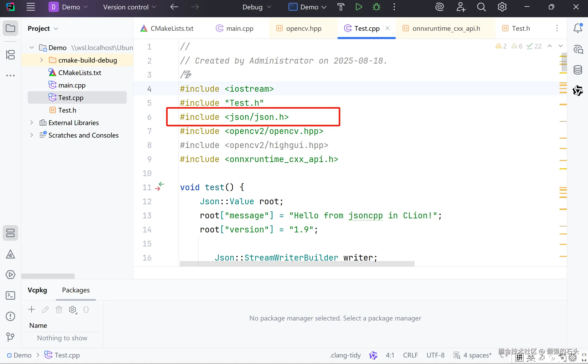Open the Problems tool window
The width and height of the screenshot is (588, 364).
10,316
